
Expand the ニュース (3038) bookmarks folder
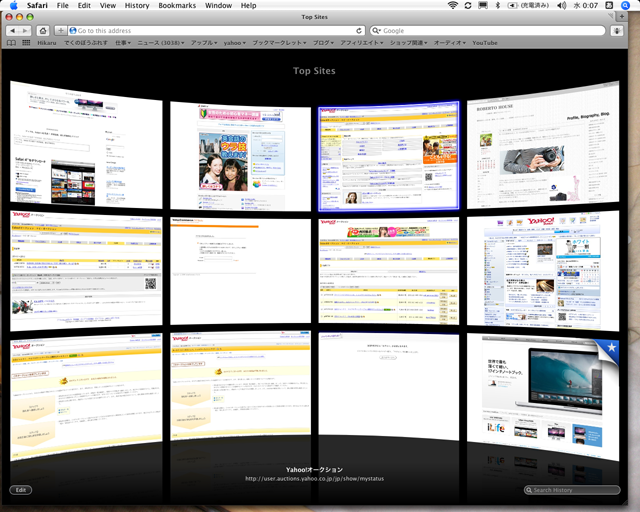161,43
